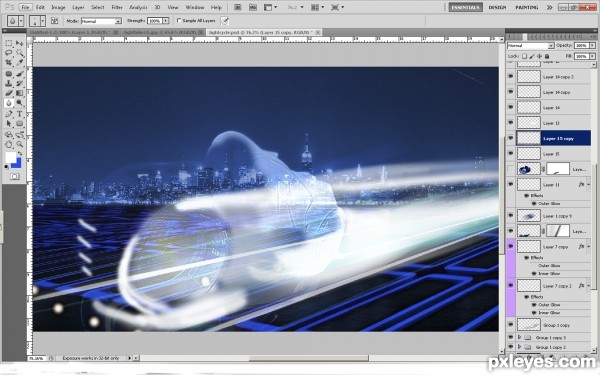Select the Eraser tool

coord(9,93)
